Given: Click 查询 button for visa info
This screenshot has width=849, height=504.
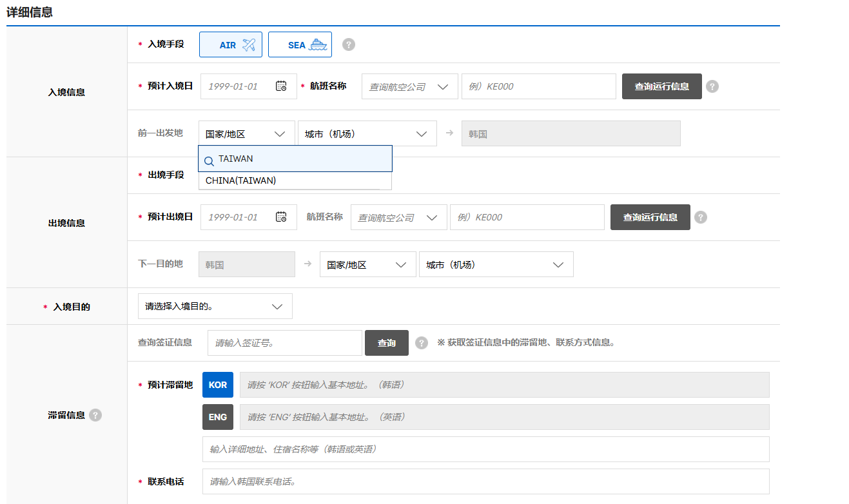Looking at the screenshot, I should [x=386, y=343].
